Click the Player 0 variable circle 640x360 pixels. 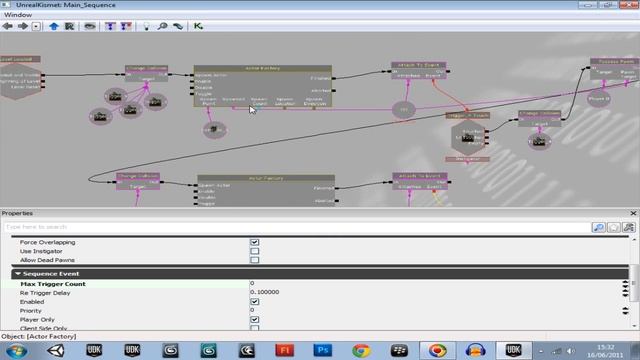[599, 98]
